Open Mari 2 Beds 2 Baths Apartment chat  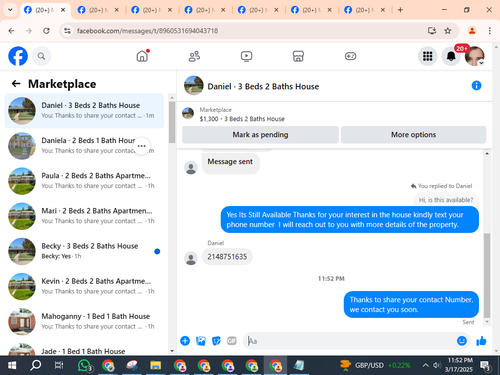coord(84,216)
